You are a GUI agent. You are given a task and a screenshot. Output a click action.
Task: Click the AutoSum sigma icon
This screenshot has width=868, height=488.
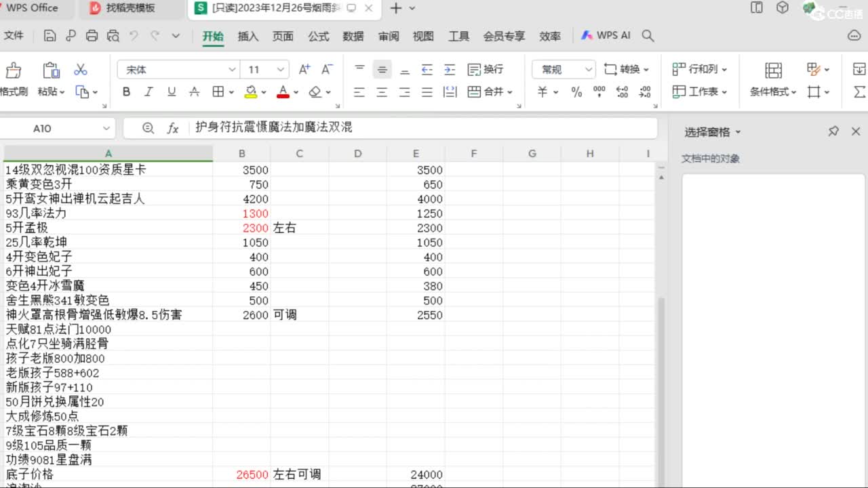[859, 91]
